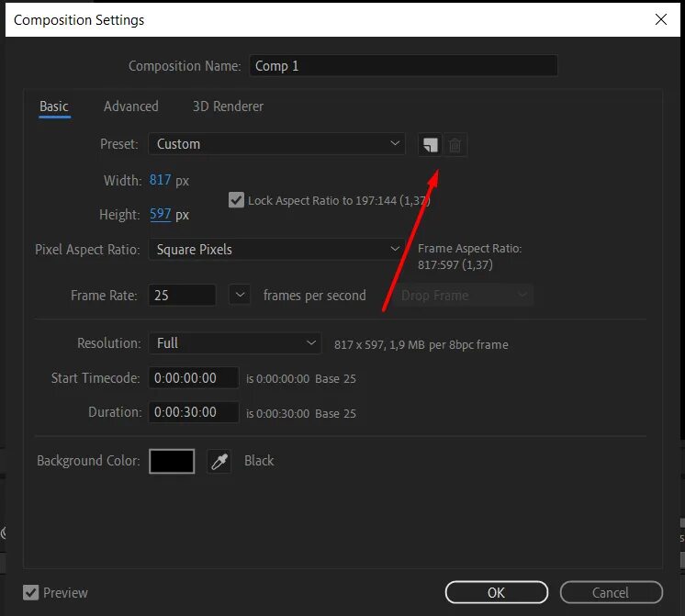The image size is (685, 616).
Task: Open the Pixel Aspect Ratio dropdown
Action: [x=277, y=249]
